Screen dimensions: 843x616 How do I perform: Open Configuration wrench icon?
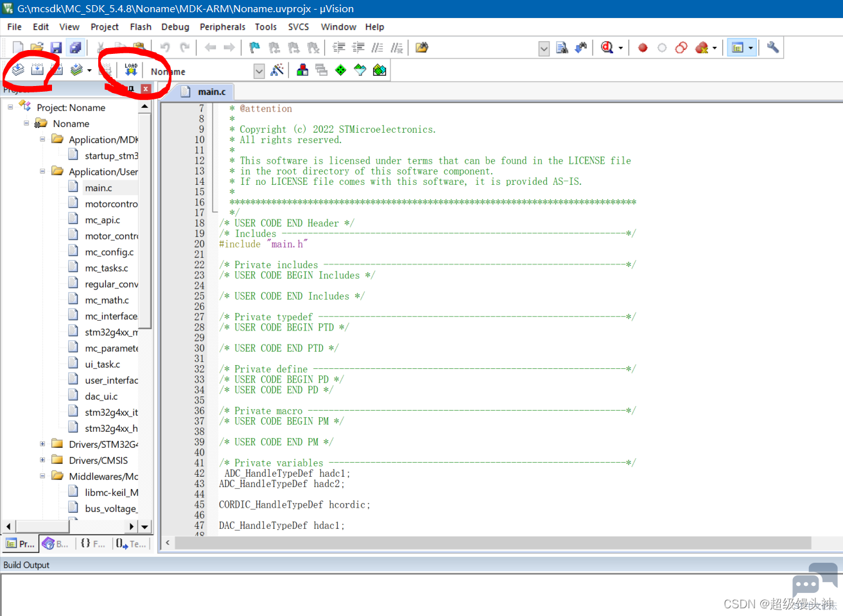(x=773, y=47)
